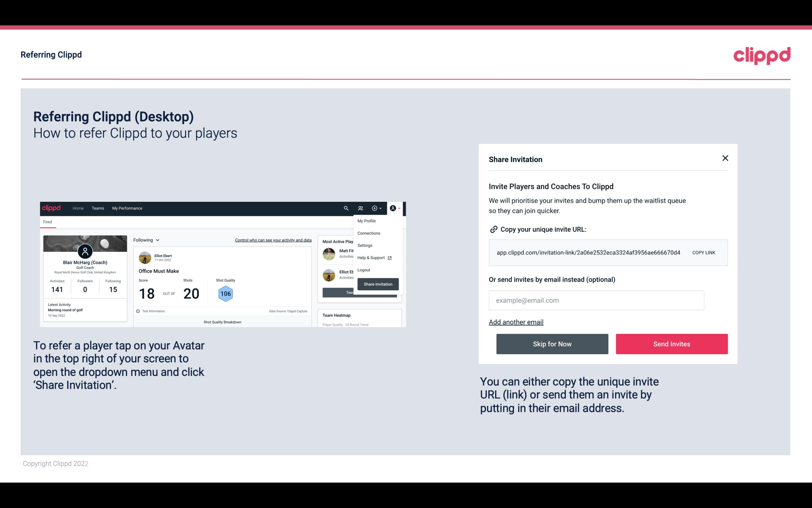Click Add another email link
Viewport: 812px width, 508px height.
click(516, 322)
